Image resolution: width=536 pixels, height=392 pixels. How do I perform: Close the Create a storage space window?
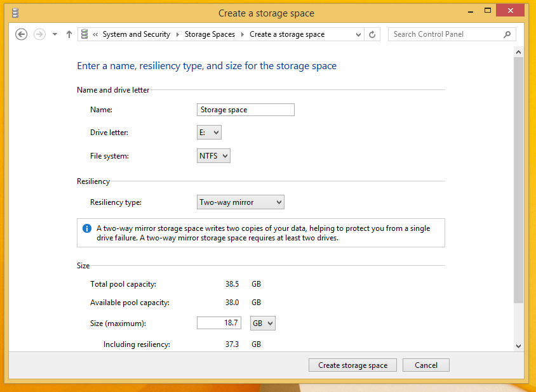[511, 11]
